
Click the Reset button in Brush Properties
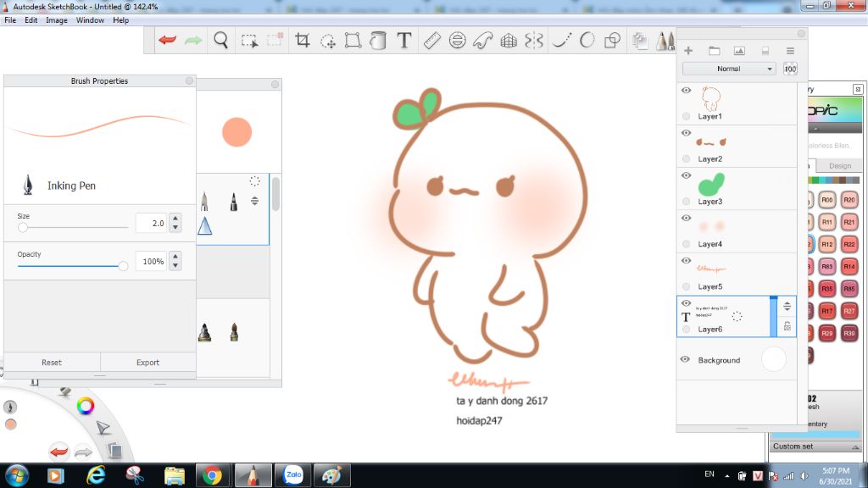point(52,363)
